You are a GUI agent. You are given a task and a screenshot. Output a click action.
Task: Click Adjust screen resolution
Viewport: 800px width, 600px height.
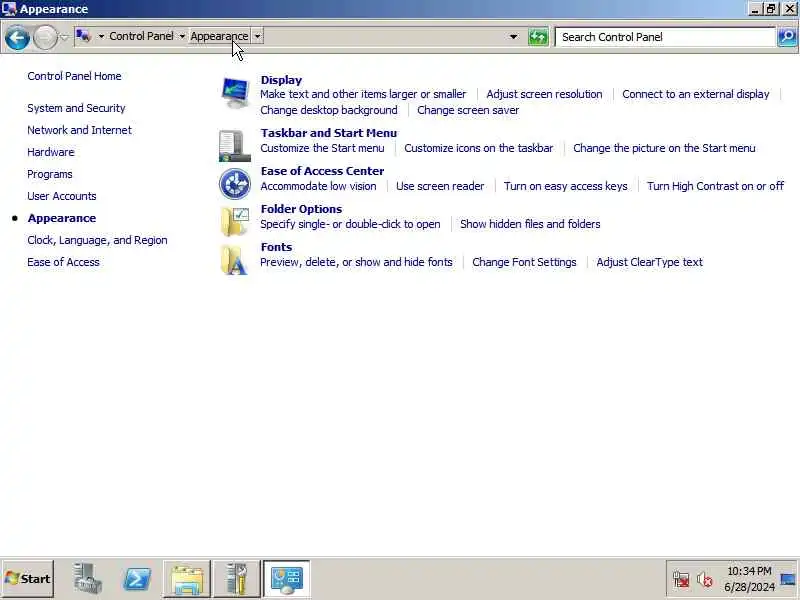tap(544, 94)
